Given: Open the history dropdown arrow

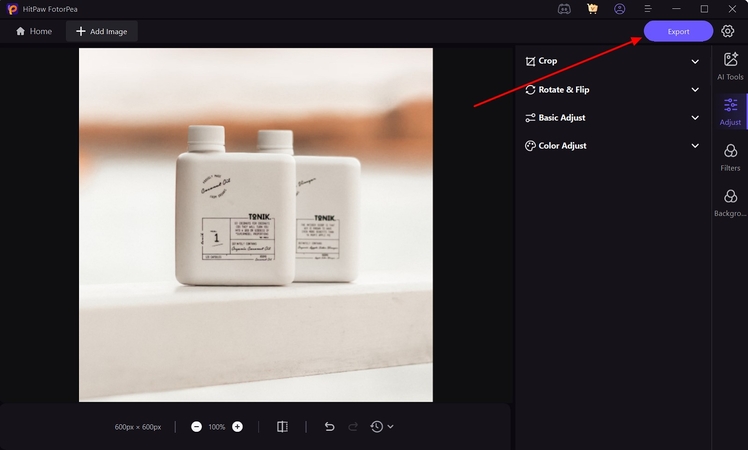Looking at the screenshot, I should [x=390, y=427].
